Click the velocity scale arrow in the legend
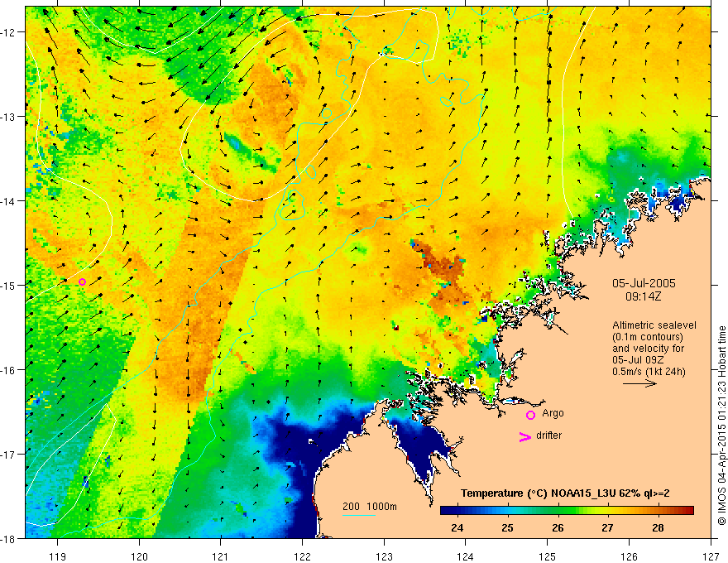This screenshot has width=728, height=563. coord(639,383)
